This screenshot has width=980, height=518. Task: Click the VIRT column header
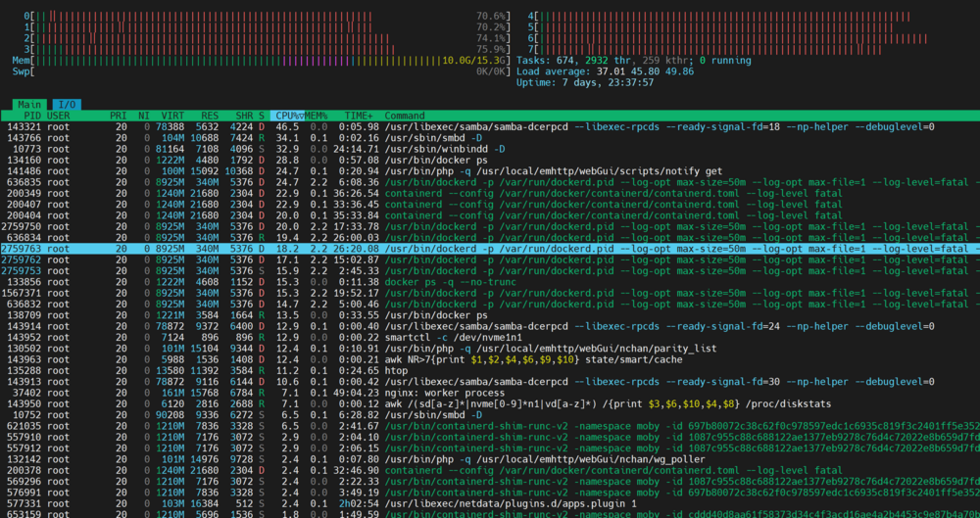tap(172, 116)
